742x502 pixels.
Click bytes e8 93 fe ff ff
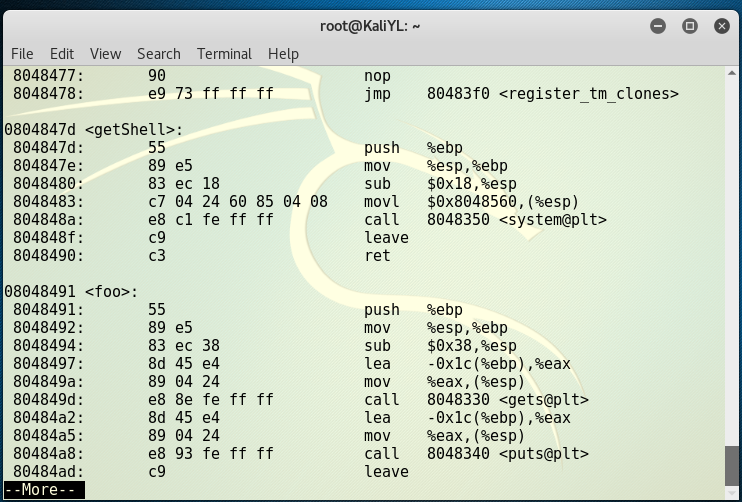click(x=211, y=453)
